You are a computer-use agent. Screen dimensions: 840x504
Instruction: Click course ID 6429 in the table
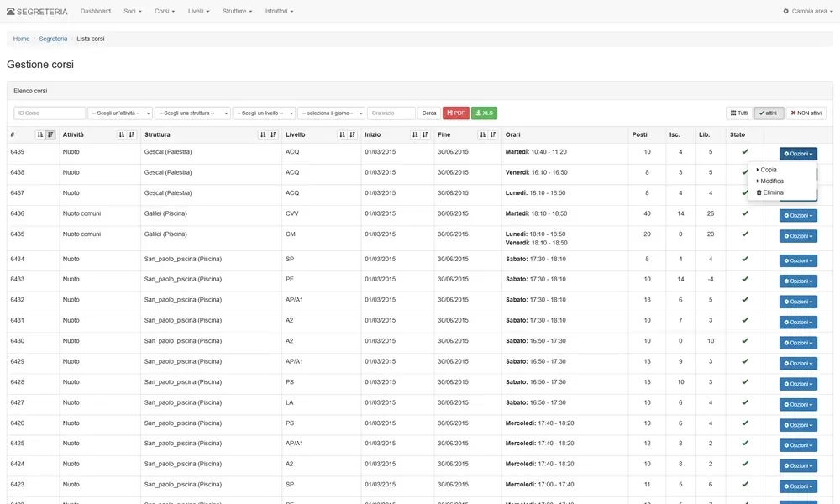[x=17, y=361]
